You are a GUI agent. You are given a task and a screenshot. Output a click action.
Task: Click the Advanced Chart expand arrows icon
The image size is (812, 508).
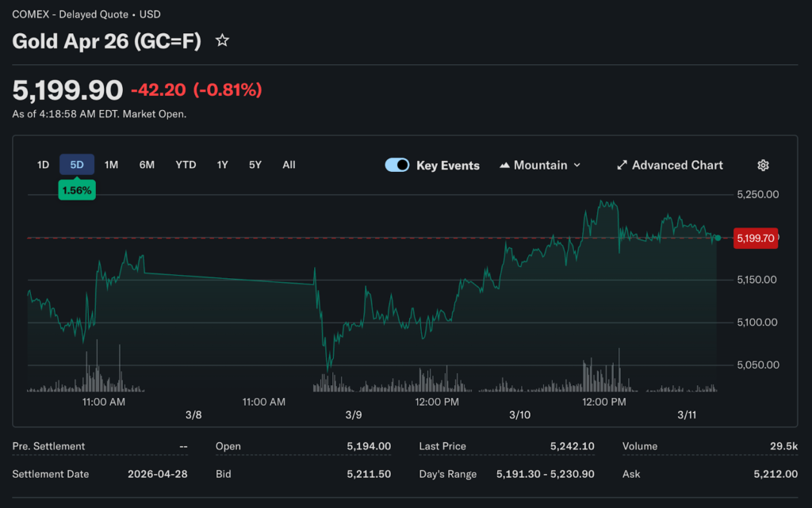click(622, 165)
